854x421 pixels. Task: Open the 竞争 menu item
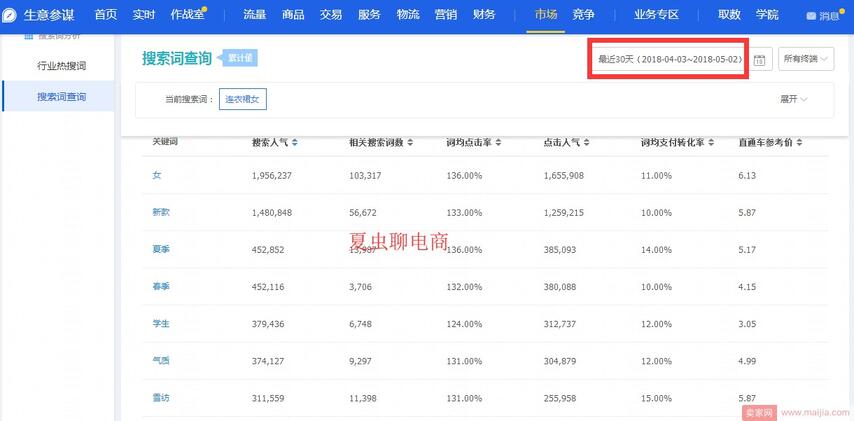point(584,15)
